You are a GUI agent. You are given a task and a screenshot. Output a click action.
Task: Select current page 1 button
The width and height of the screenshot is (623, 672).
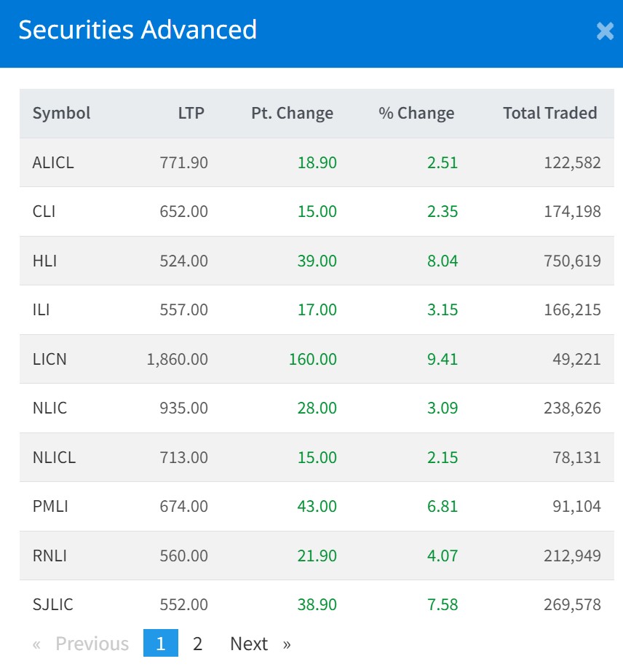161,644
